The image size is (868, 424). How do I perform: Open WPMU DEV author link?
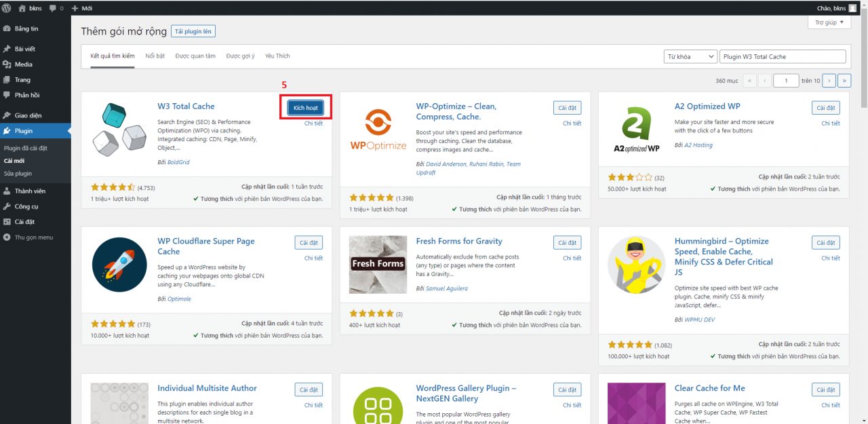(x=699, y=320)
